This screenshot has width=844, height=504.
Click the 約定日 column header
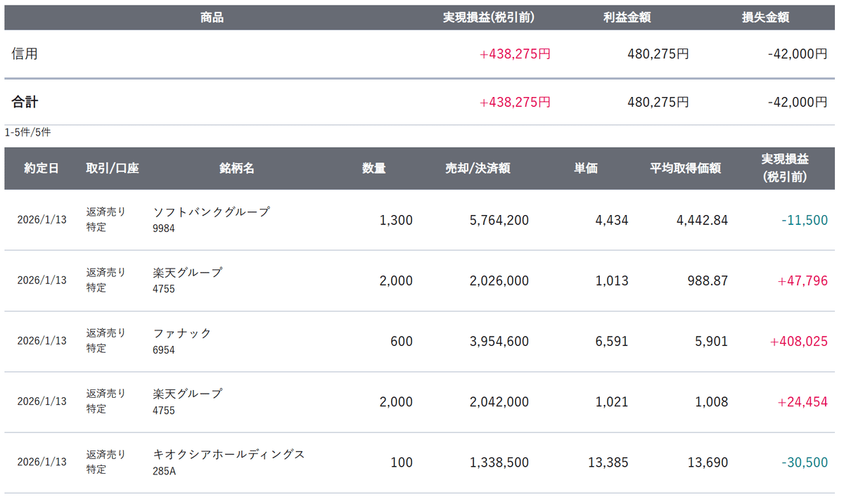click(41, 169)
